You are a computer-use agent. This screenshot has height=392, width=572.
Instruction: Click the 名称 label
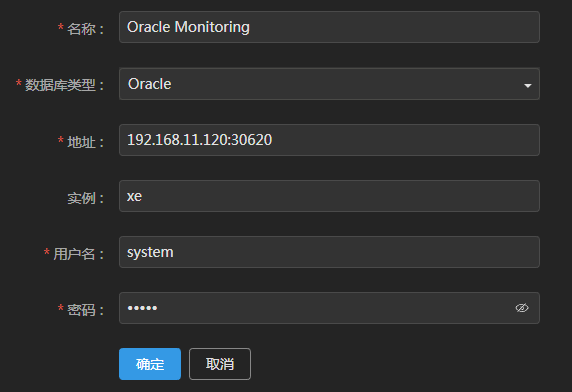[85, 29]
